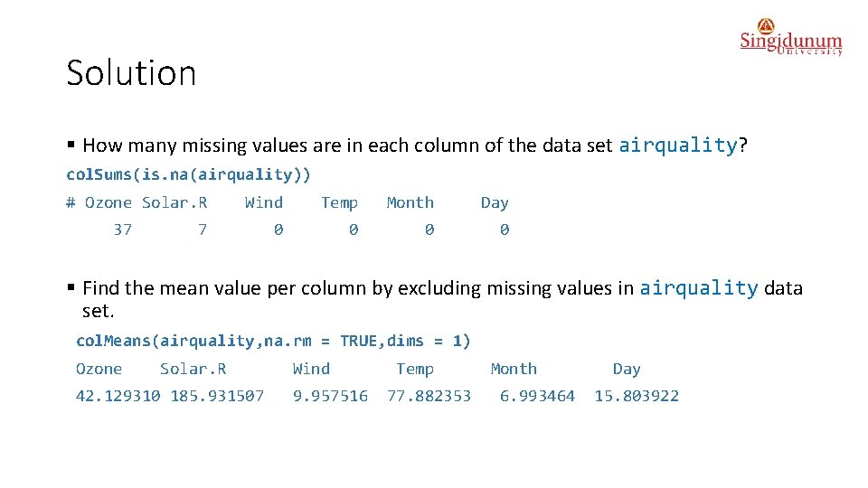Select the Wind mean value 9.957516
Screen dimensions: 868x488
(x=330, y=396)
